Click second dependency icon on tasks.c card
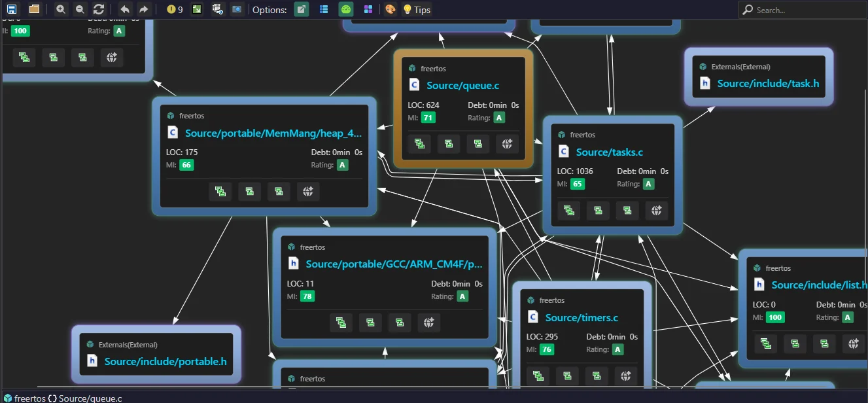This screenshot has width=868, height=403. [x=599, y=211]
